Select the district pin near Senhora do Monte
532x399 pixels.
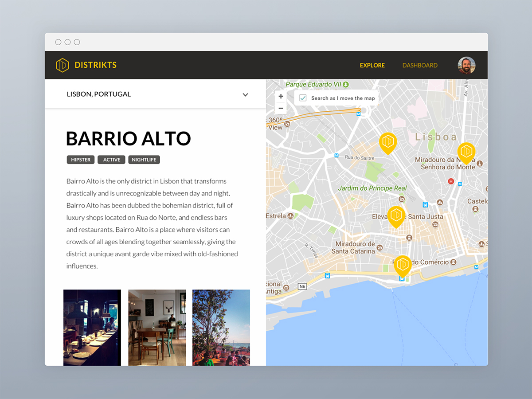click(x=466, y=152)
